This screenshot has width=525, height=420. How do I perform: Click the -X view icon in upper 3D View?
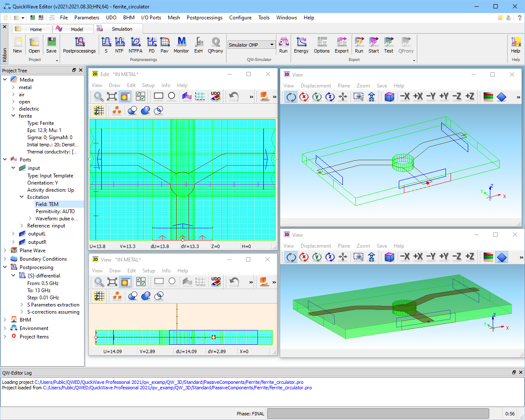[x=405, y=97]
